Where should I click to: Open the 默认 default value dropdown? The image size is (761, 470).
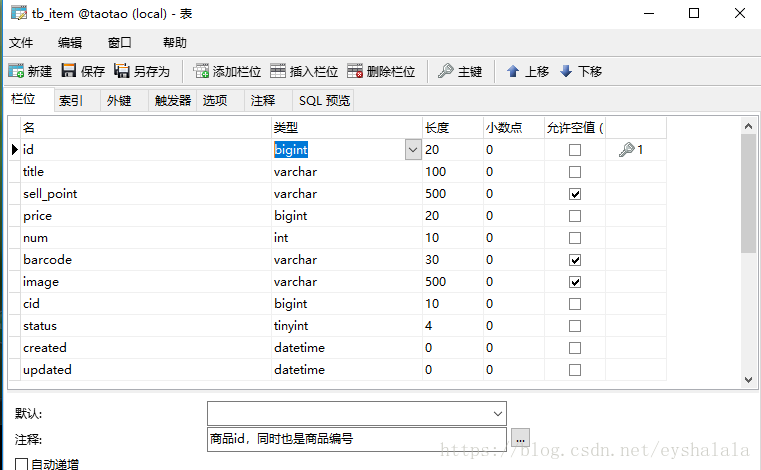pos(497,414)
